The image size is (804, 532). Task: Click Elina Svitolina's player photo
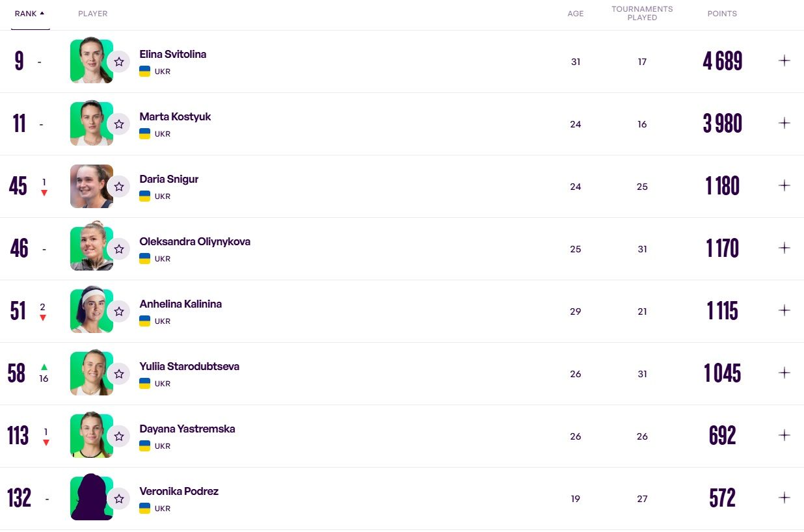[92, 61]
